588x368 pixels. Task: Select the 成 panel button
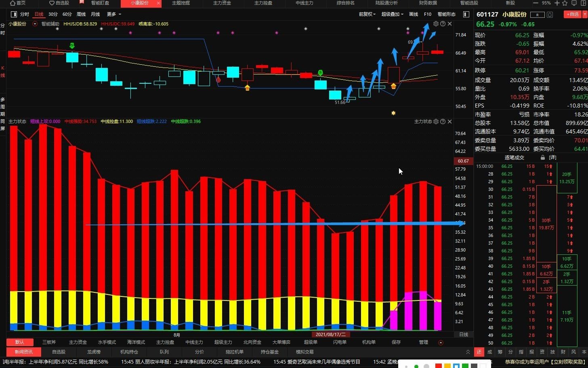click(x=489, y=352)
